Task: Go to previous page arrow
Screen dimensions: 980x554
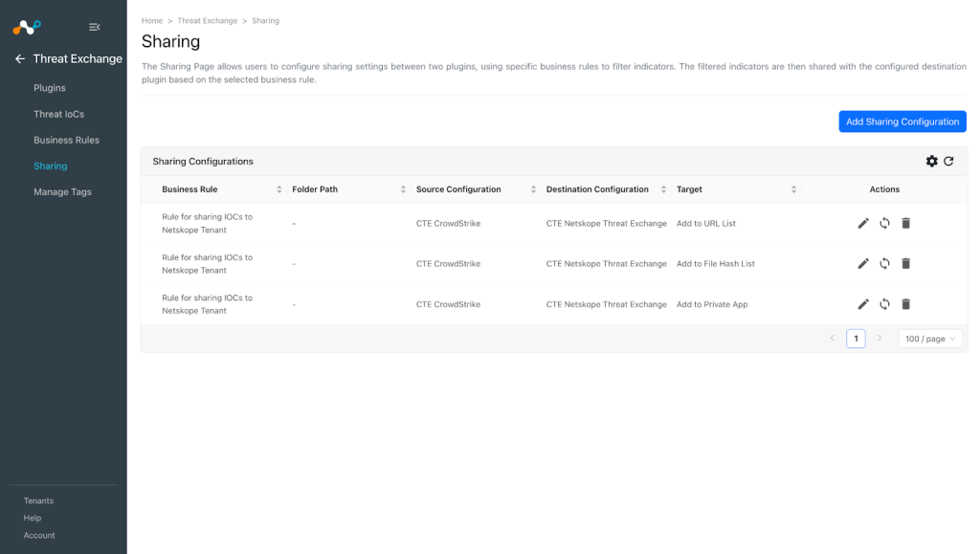Action: tap(832, 338)
